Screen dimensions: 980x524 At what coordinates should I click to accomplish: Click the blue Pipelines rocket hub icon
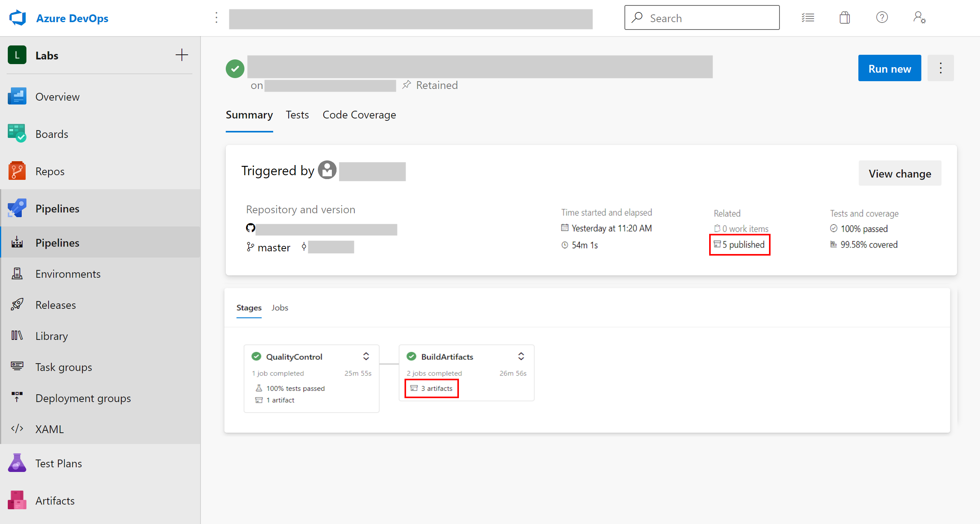(x=17, y=208)
